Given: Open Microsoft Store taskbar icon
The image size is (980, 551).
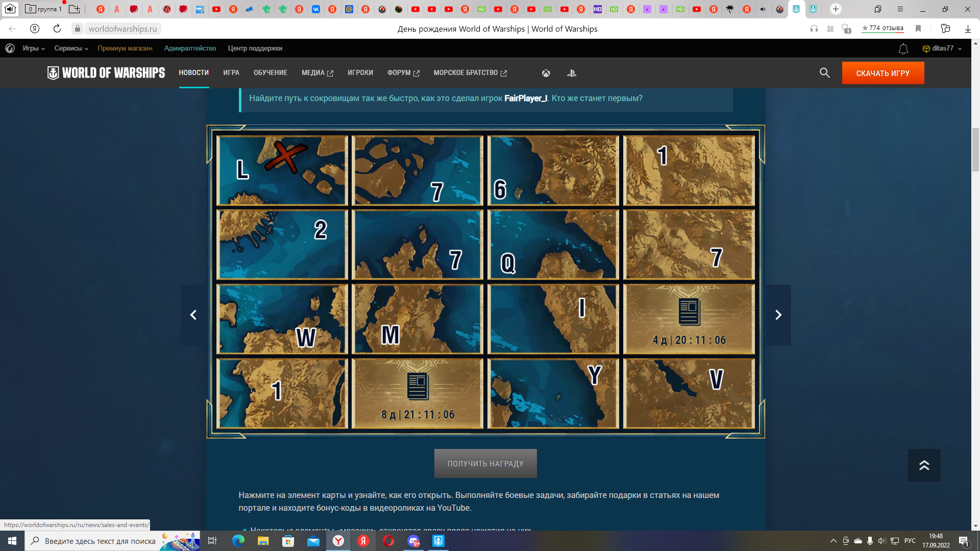Looking at the screenshot, I should pyautogui.click(x=288, y=541).
